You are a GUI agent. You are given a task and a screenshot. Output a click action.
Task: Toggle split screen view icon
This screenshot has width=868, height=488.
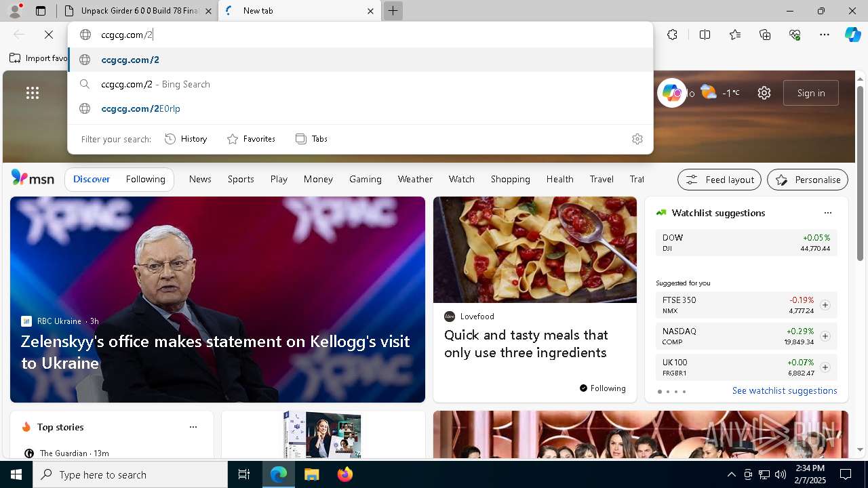pyautogui.click(x=705, y=35)
